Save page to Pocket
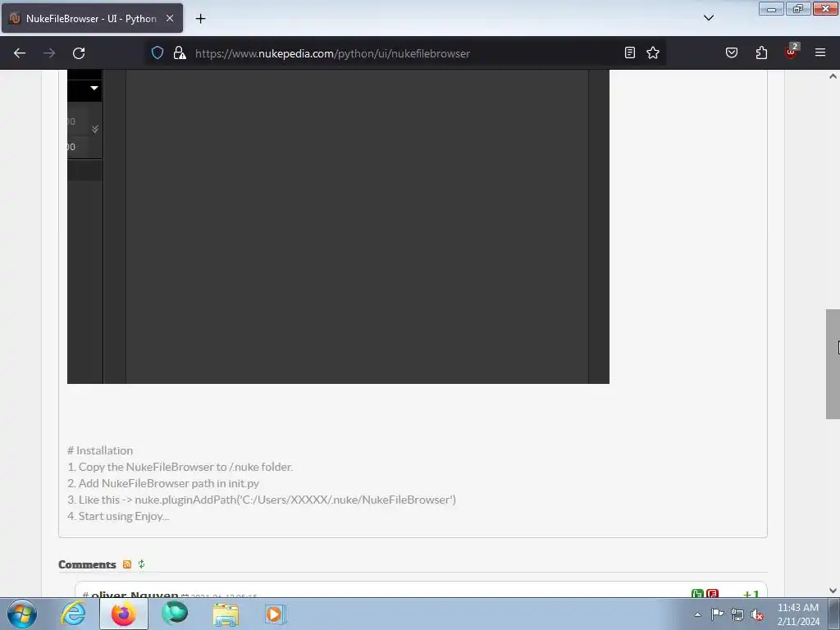840x630 pixels. [x=731, y=52]
